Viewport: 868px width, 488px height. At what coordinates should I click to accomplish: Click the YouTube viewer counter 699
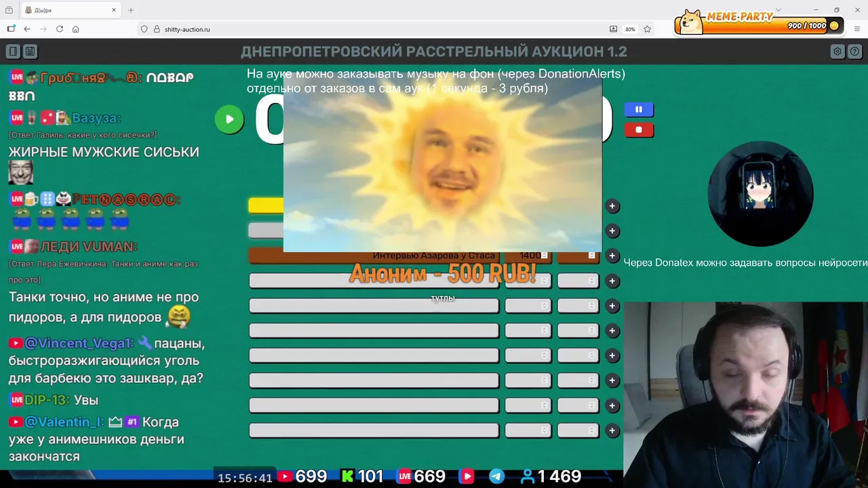[x=302, y=476]
